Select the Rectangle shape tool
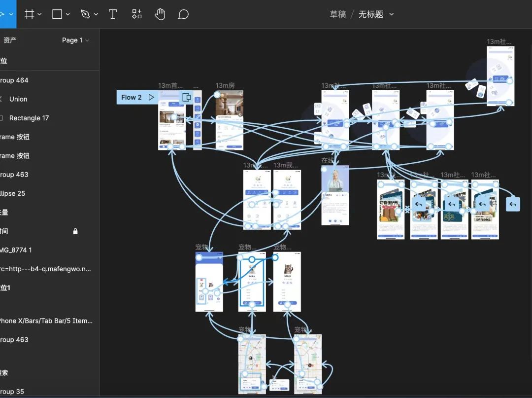The width and height of the screenshot is (532, 398). (57, 14)
